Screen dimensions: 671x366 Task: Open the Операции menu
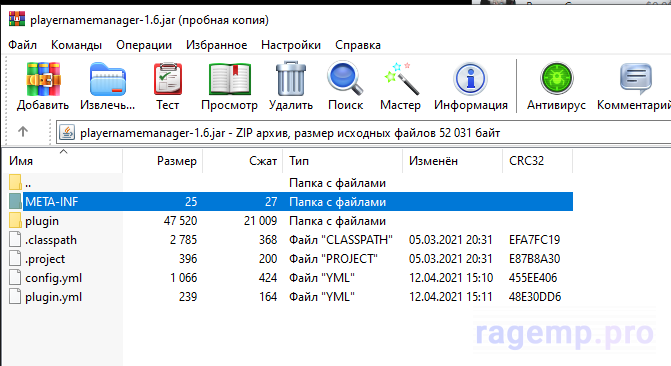point(144,45)
